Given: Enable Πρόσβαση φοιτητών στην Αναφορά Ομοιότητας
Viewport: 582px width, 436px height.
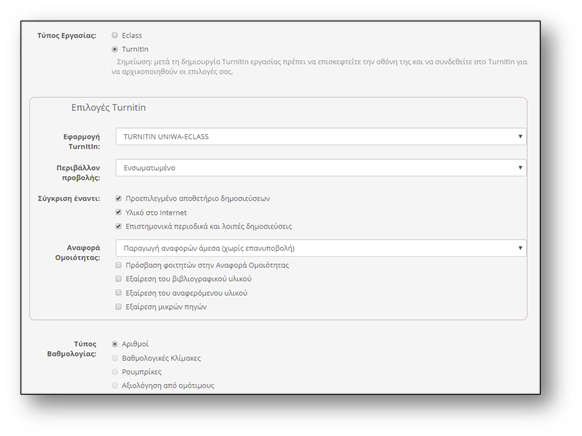Looking at the screenshot, I should 118,265.
